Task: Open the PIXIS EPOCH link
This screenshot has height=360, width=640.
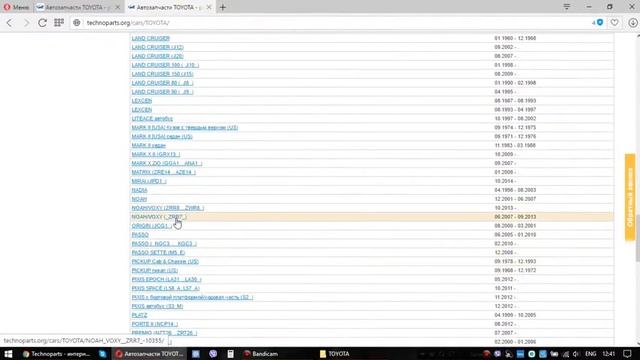Action: point(167,280)
